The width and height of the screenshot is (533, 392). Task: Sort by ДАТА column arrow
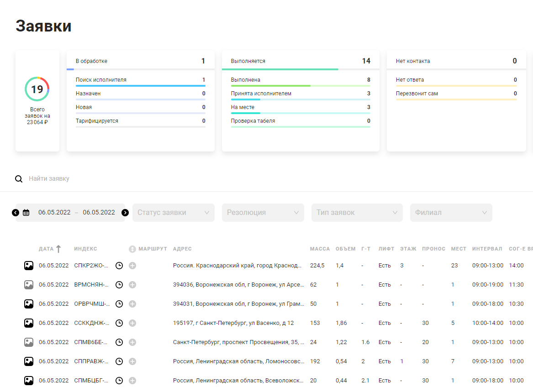58,249
